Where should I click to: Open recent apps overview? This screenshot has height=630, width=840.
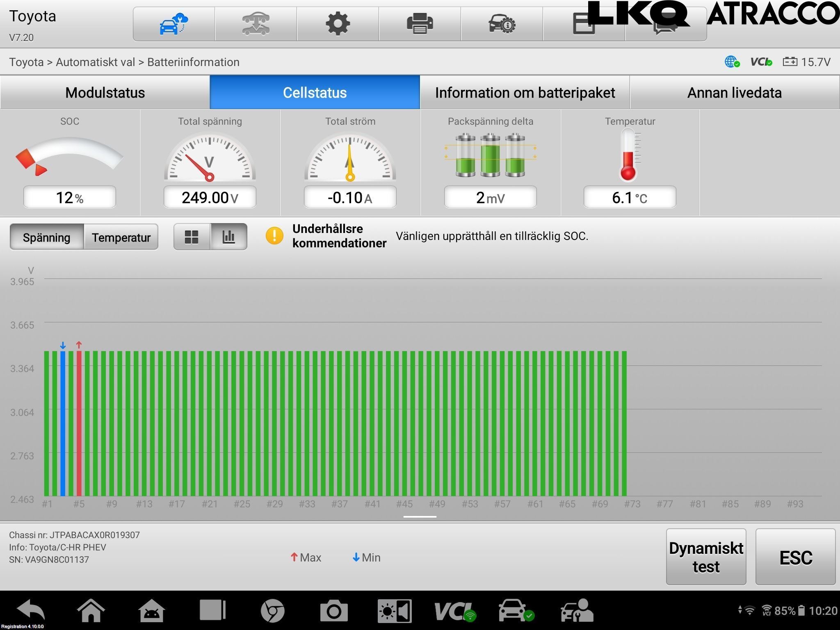tap(212, 610)
